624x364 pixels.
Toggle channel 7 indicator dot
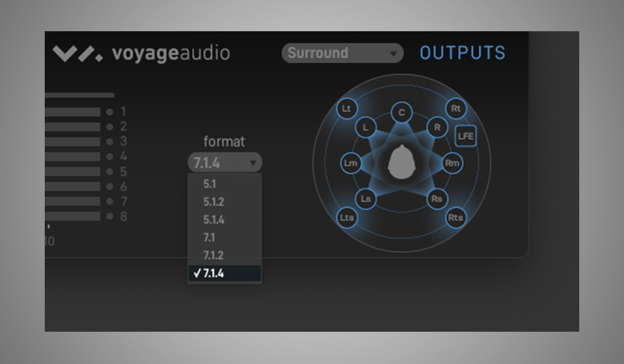tap(110, 201)
